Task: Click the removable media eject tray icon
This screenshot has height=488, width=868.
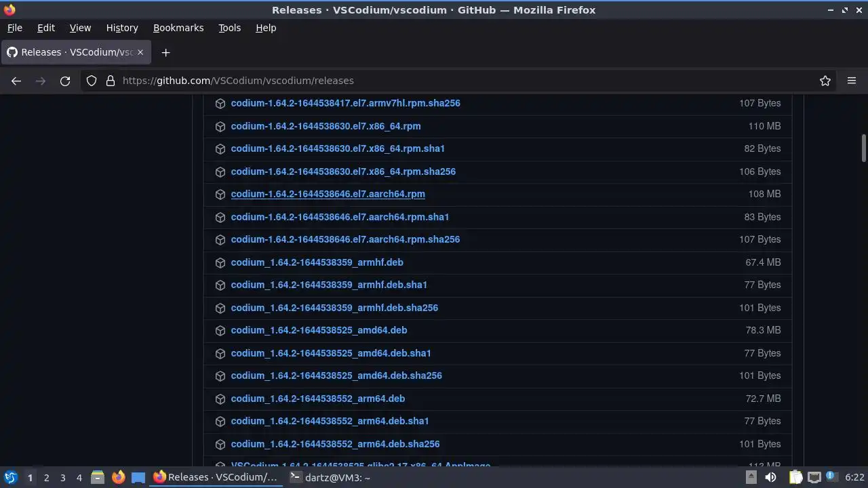Action: coord(751,478)
